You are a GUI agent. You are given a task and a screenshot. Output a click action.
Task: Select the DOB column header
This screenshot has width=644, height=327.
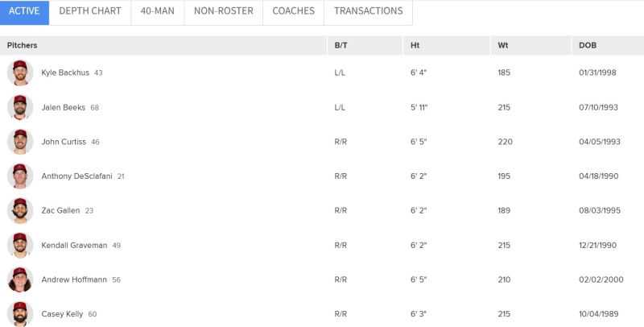click(x=588, y=45)
